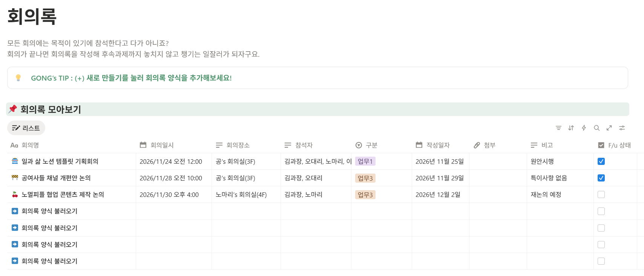Click the pushpin icon beside 회의록 모아보기
The height and width of the screenshot is (276, 644).
coord(13,109)
